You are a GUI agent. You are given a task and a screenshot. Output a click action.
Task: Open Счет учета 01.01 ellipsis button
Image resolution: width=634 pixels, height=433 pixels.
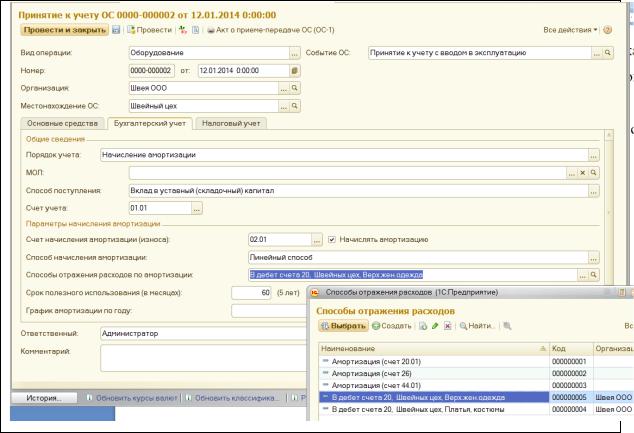coord(197,209)
